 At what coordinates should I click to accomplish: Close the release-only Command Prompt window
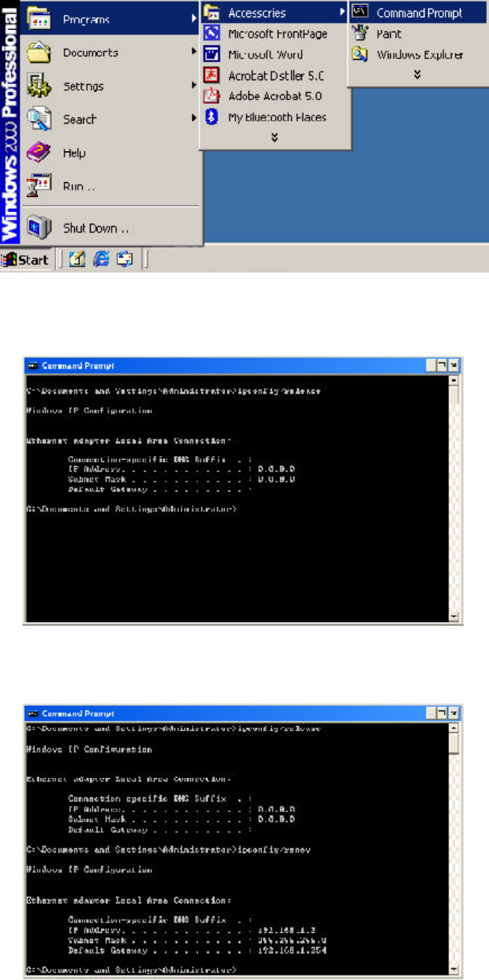(454, 366)
